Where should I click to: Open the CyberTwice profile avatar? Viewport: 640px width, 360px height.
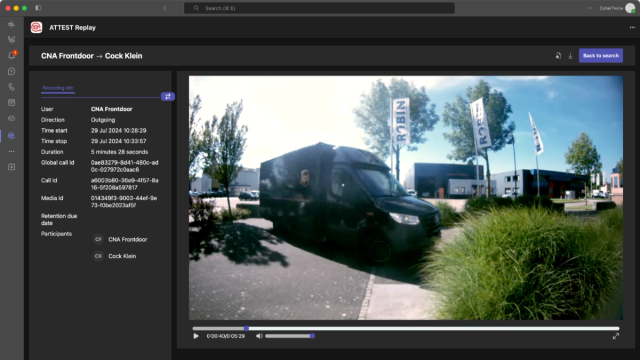pos(630,8)
